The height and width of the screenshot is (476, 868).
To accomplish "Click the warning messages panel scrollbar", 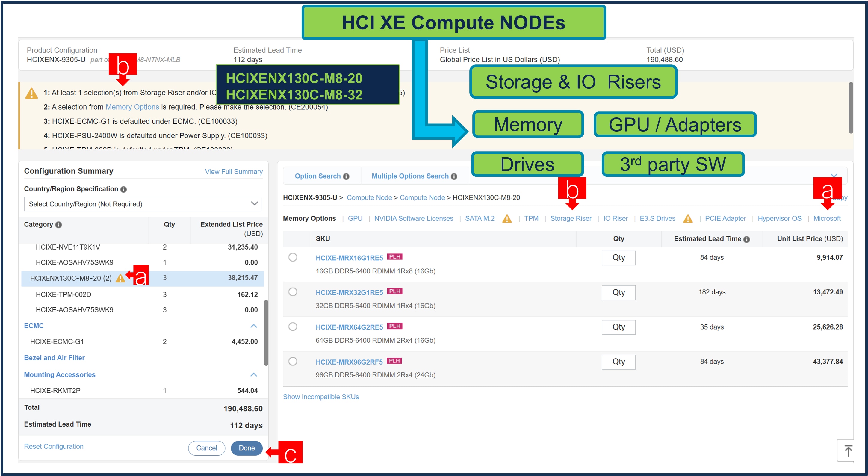I will (851, 108).
